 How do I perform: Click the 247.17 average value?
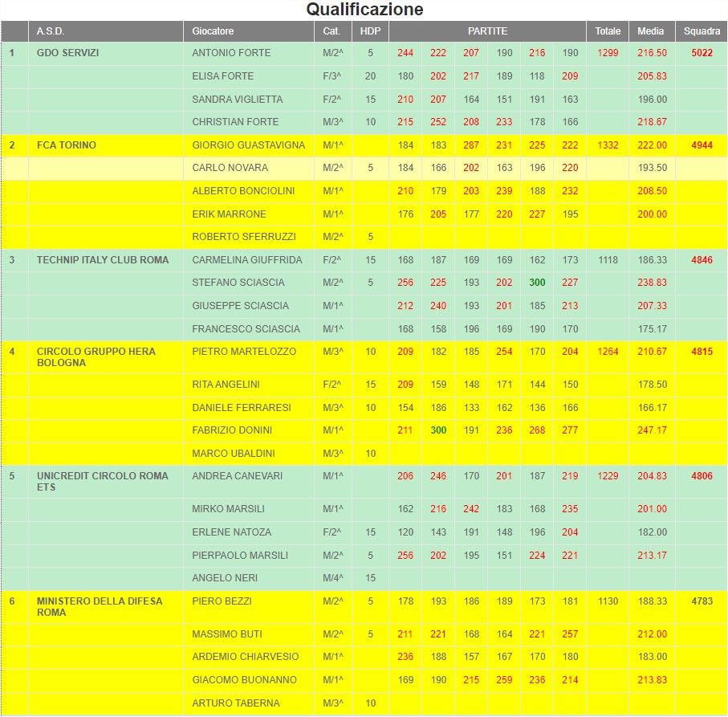click(652, 430)
